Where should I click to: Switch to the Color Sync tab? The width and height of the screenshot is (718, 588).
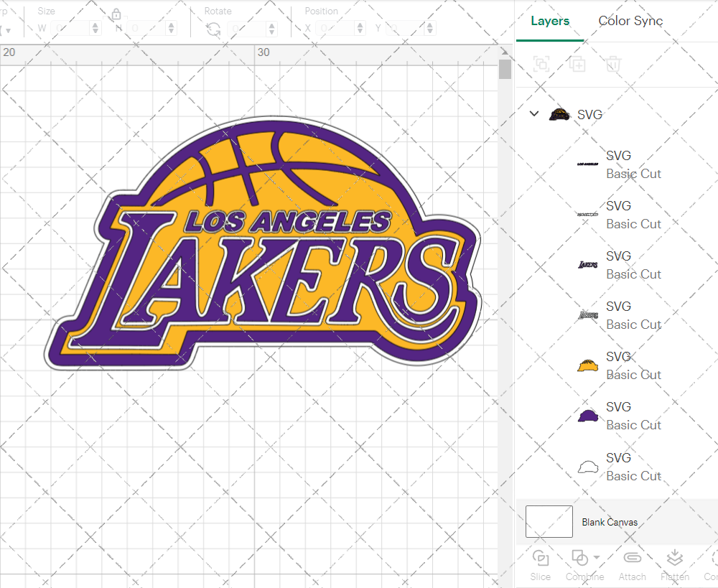click(x=630, y=21)
